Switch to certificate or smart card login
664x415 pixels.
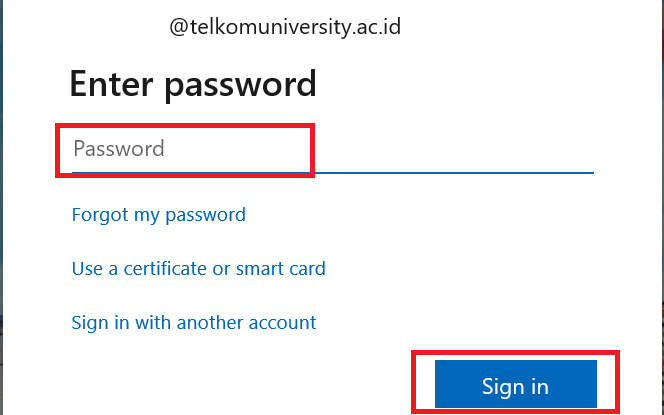point(199,268)
